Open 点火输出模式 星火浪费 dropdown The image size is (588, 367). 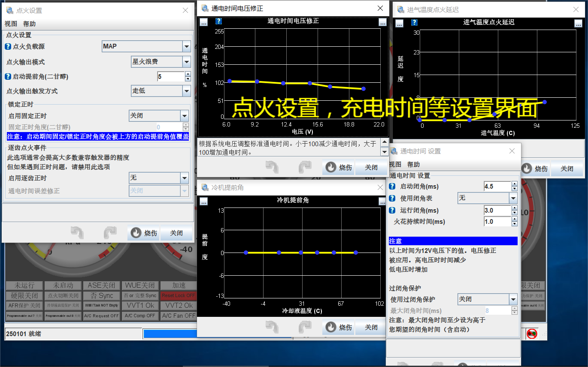(186, 62)
